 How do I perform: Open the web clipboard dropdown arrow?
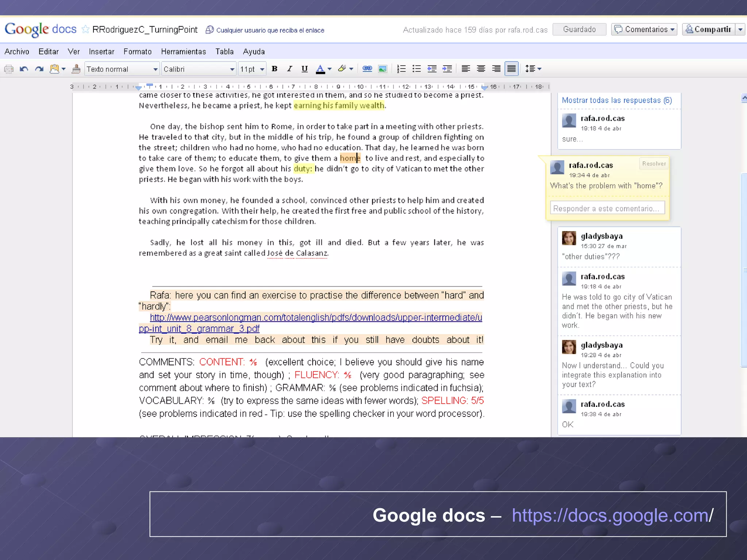(x=64, y=69)
